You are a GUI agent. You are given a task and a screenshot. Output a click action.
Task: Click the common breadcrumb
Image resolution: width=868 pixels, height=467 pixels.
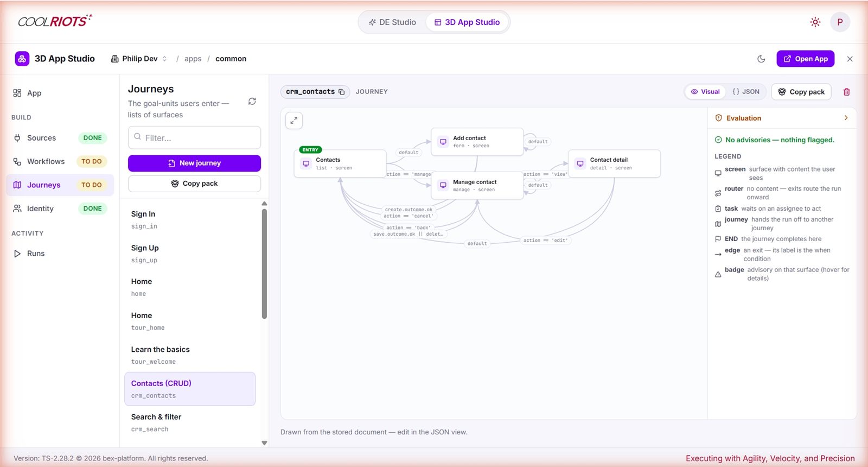pyautogui.click(x=231, y=59)
